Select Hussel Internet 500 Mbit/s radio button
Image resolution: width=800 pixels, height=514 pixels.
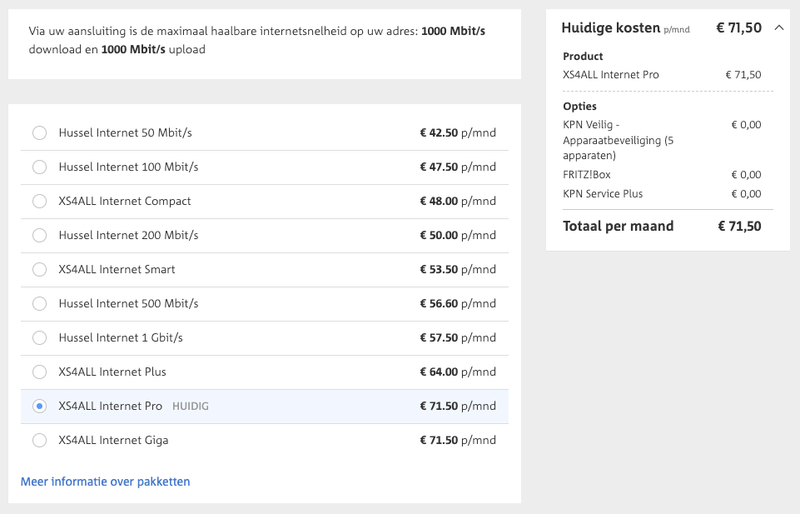click(x=39, y=304)
